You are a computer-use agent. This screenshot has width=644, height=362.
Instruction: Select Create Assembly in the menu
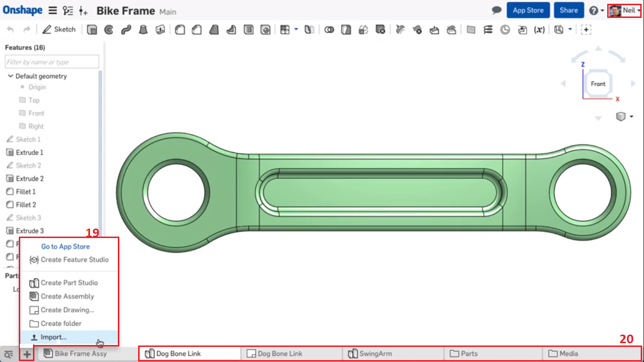click(x=67, y=296)
